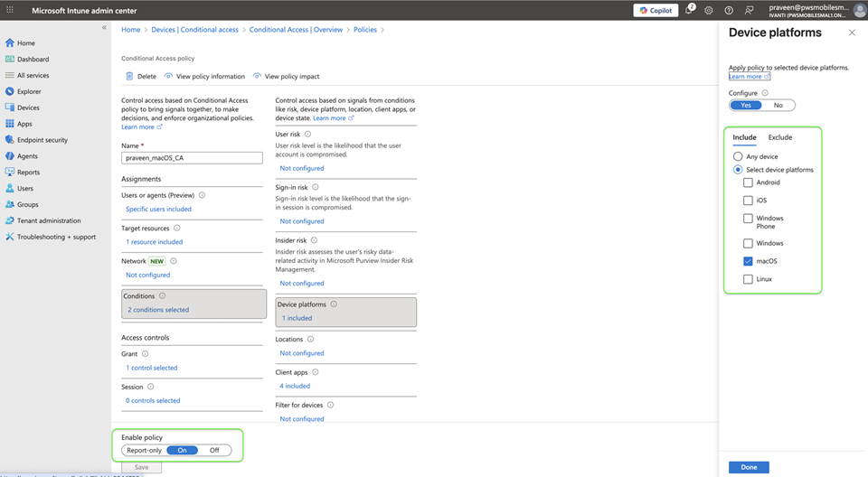
Task: Check the Android platform checkbox
Action: [x=748, y=182]
